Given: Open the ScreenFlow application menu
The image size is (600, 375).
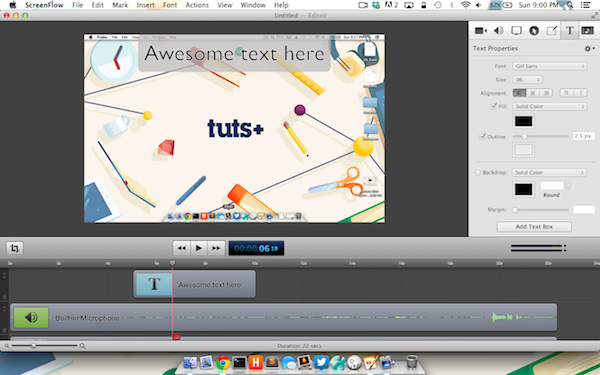Looking at the screenshot, I should point(44,5).
